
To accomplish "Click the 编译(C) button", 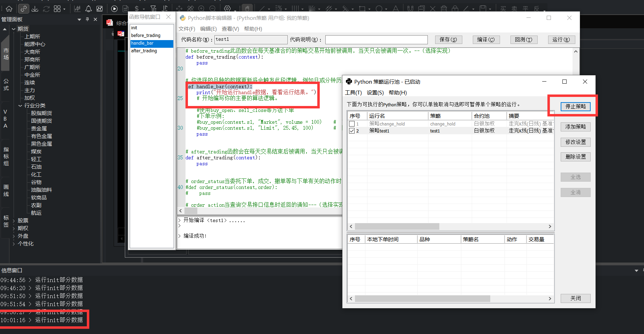I will [486, 40].
